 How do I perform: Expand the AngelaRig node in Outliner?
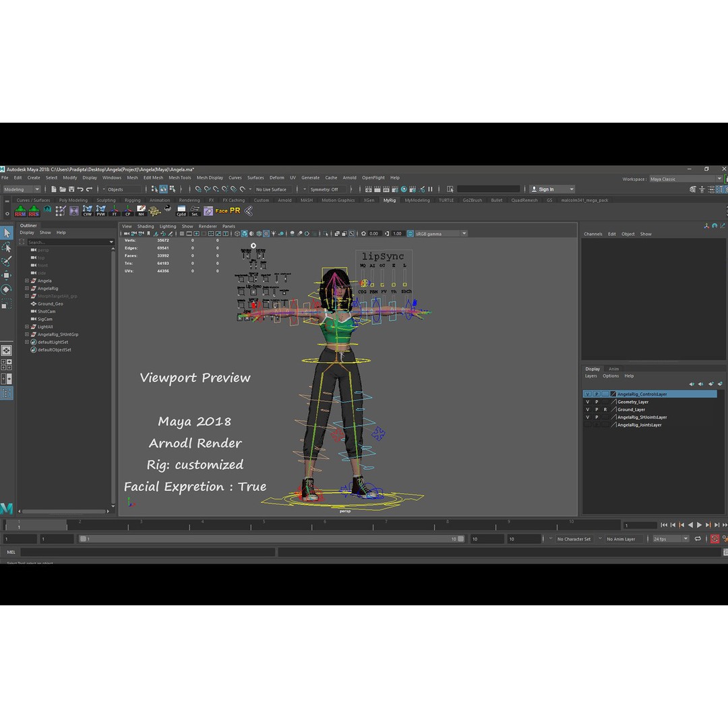click(x=27, y=289)
